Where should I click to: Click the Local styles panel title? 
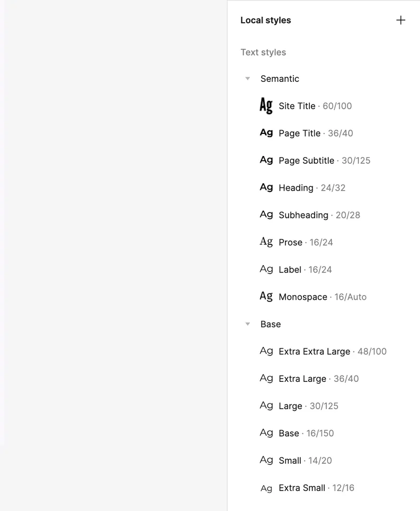pyautogui.click(x=266, y=20)
